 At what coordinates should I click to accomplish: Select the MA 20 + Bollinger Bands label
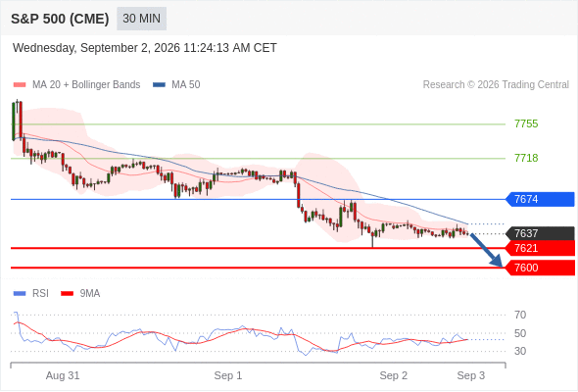point(86,85)
